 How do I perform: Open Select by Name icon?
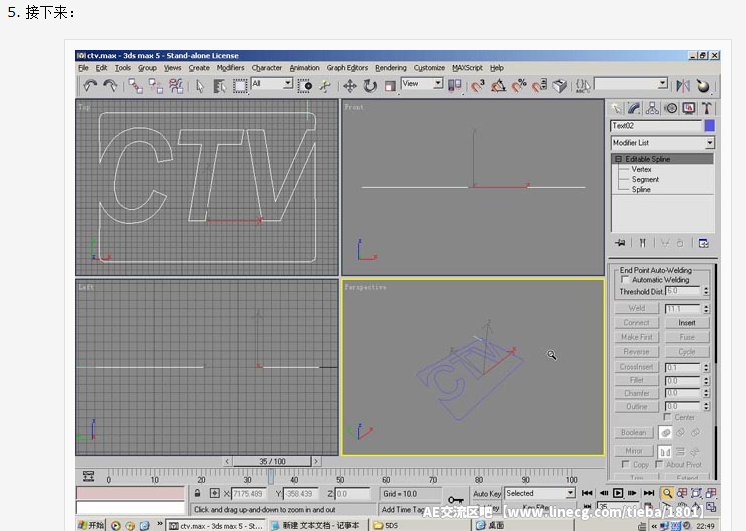(x=219, y=86)
